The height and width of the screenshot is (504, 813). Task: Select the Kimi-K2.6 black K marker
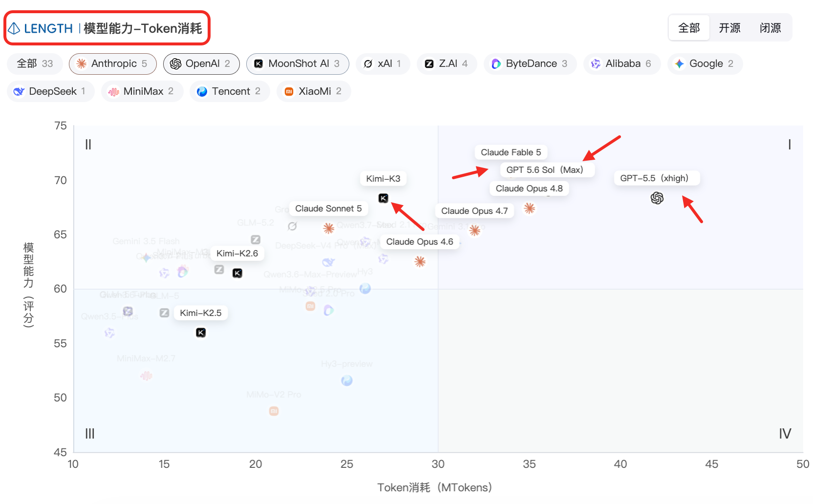(x=237, y=273)
